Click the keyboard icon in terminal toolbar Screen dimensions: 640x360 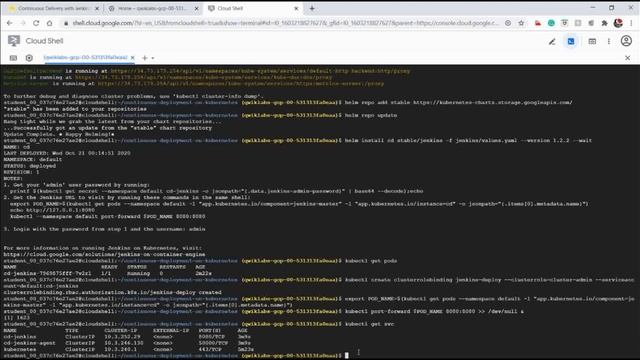[x=13, y=58]
